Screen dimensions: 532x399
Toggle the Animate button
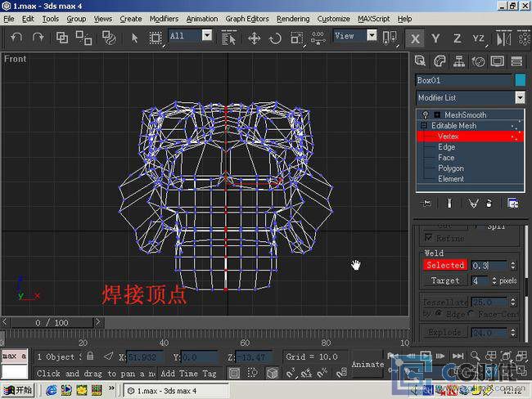[367, 364]
